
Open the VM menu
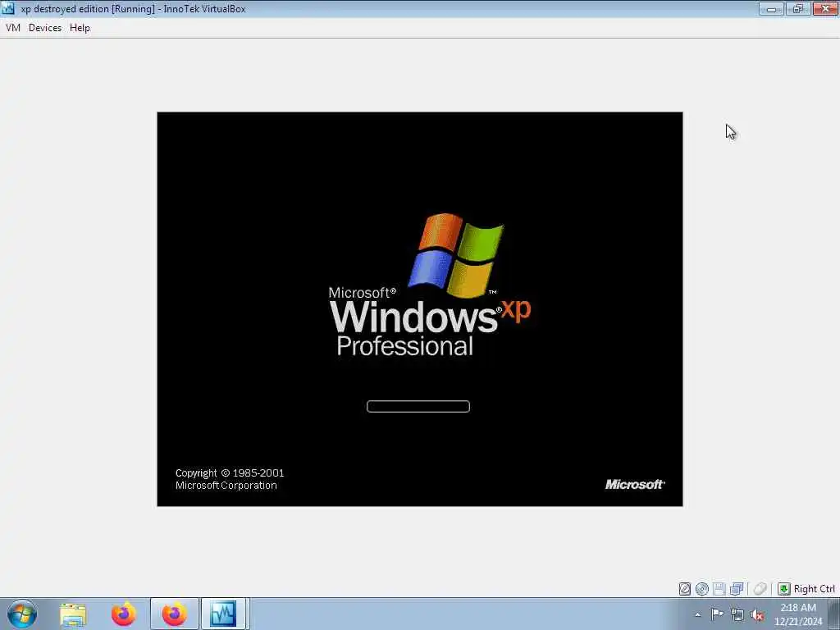pyautogui.click(x=13, y=28)
